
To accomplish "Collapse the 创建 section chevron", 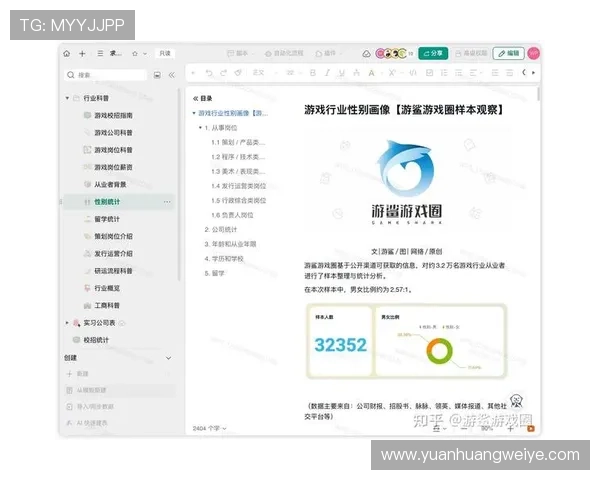I will pos(168,358).
